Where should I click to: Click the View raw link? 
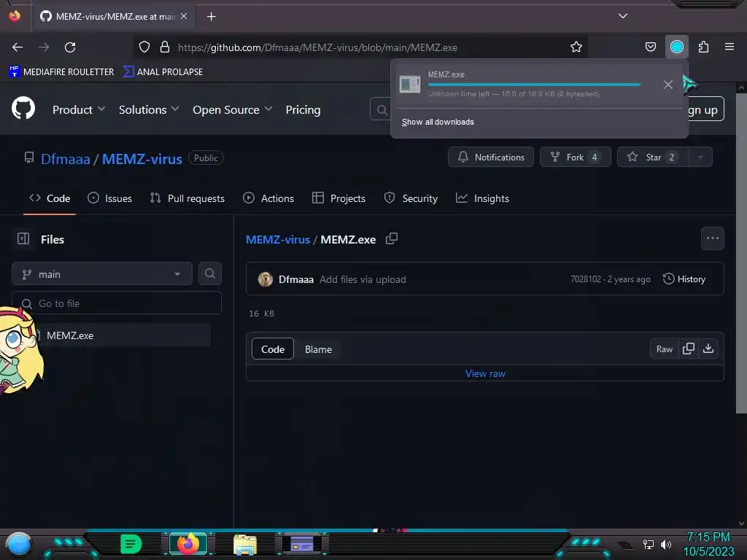tap(485, 373)
